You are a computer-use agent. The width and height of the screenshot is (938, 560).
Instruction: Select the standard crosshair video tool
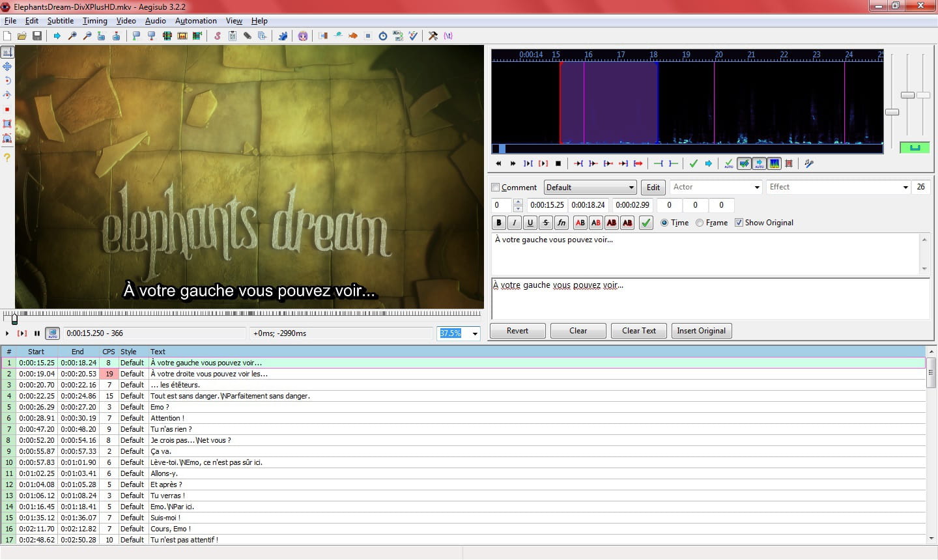pos(7,52)
